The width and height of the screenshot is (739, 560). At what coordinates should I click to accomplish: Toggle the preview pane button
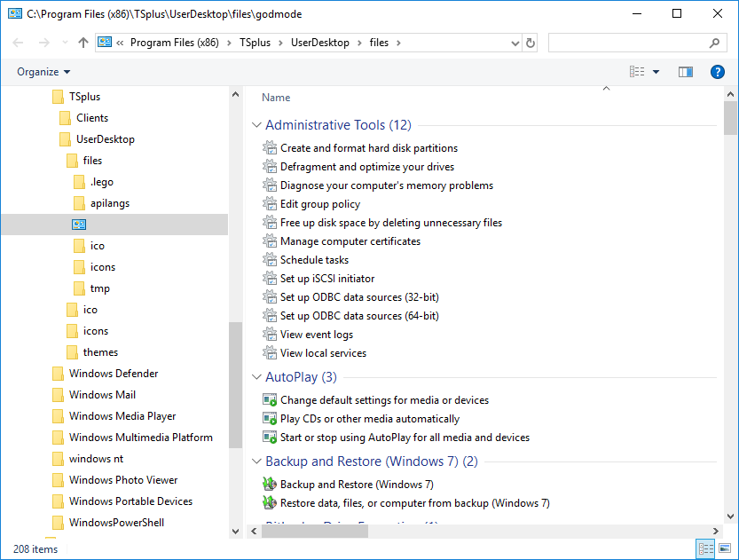tap(685, 72)
